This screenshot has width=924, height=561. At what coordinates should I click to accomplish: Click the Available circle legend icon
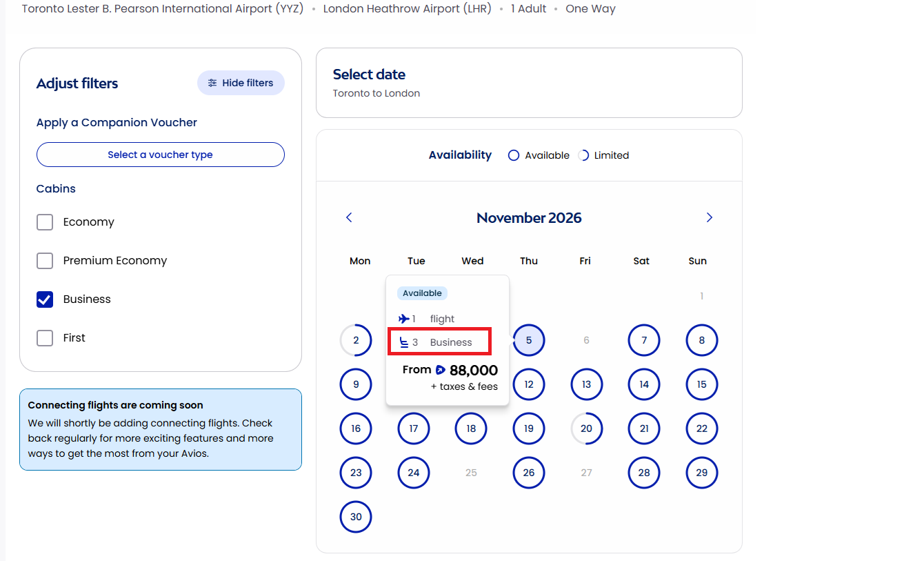pos(514,155)
